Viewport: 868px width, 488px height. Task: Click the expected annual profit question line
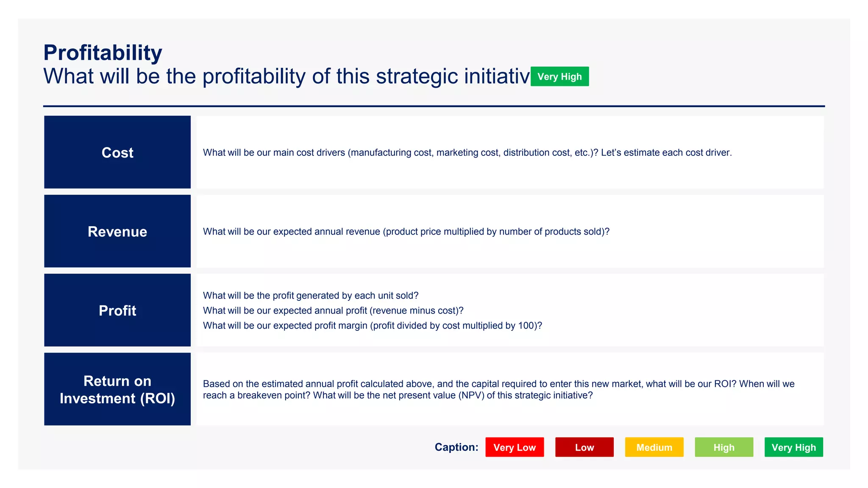click(333, 311)
